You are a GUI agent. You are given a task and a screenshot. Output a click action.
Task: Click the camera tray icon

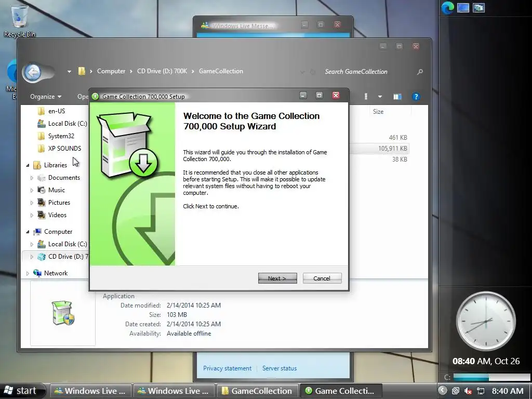pyautogui.click(x=455, y=391)
